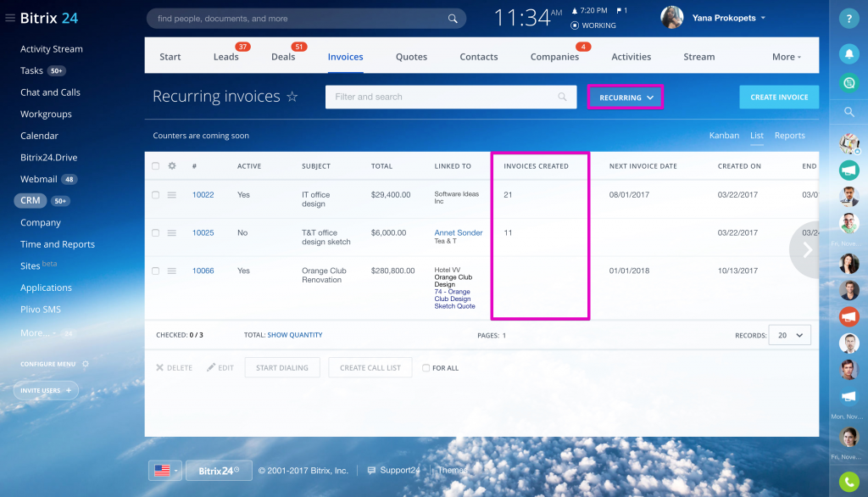Check the box for invoice 10022

coord(156,195)
